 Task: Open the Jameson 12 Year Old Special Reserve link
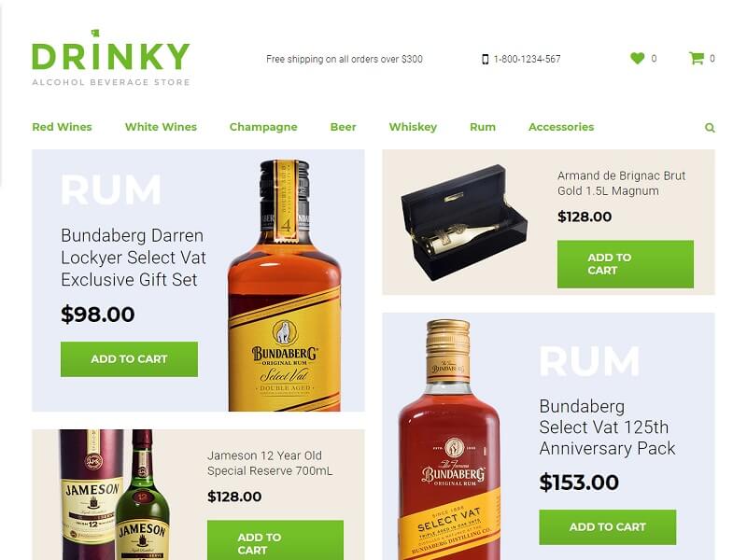coord(270,463)
